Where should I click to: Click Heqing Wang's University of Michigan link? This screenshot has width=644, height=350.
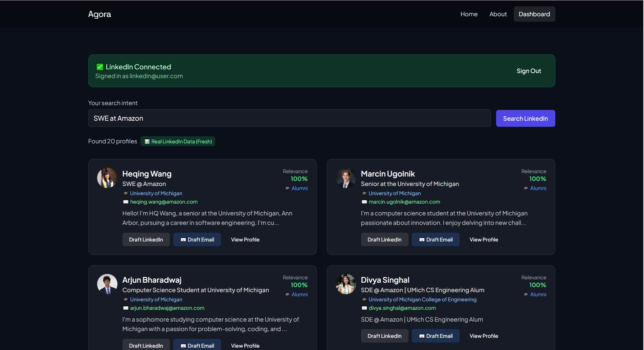(x=156, y=193)
